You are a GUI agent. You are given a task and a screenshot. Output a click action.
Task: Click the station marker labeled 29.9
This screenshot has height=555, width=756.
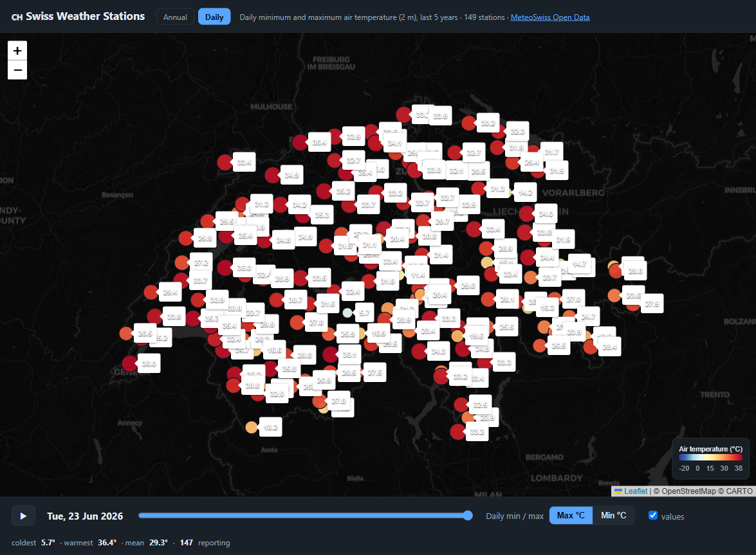[x=186, y=238]
